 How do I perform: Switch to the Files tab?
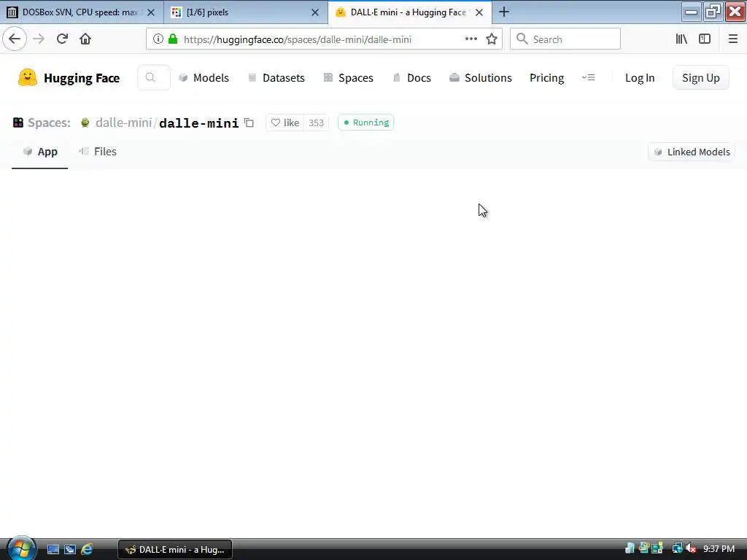coord(98,152)
